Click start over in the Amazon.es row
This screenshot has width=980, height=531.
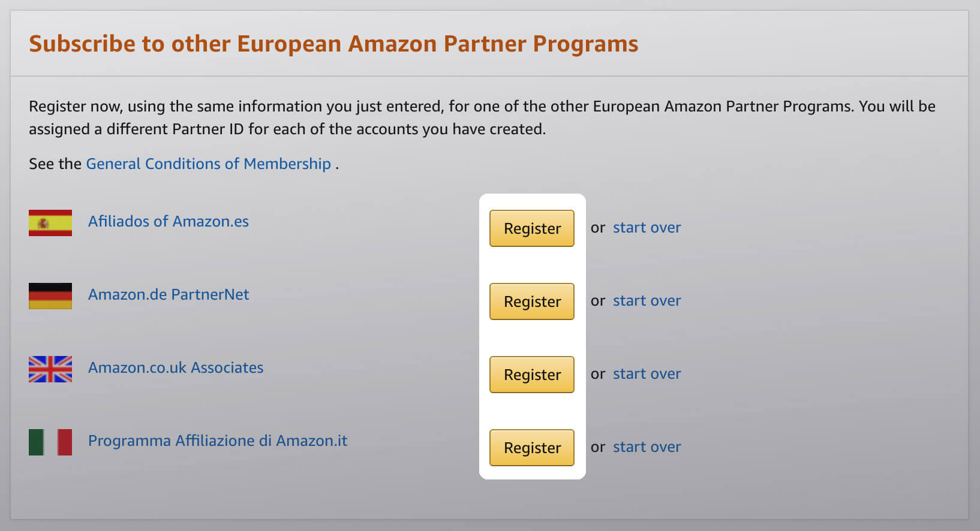pyautogui.click(x=647, y=228)
